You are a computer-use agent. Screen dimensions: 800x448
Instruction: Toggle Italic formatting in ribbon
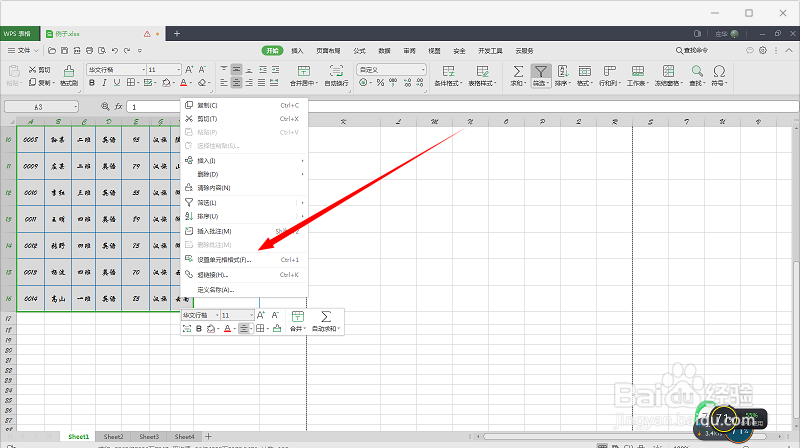[x=104, y=83]
